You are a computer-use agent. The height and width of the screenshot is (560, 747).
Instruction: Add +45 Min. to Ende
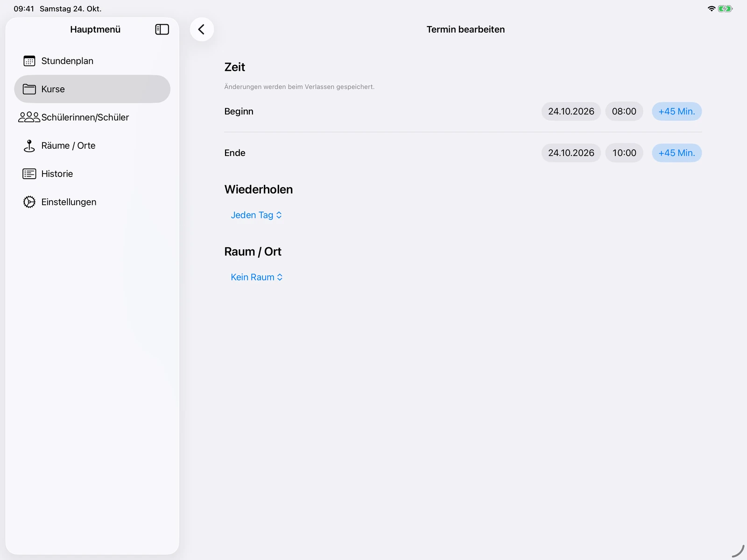pos(677,153)
